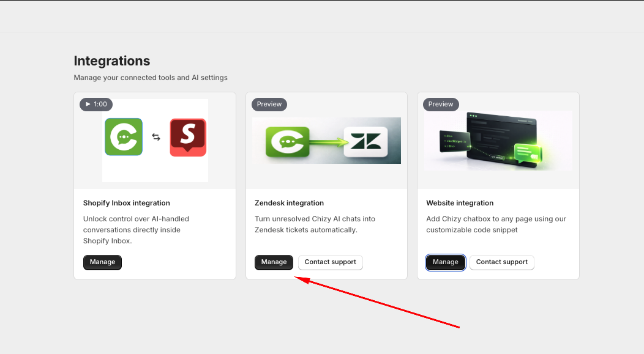The height and width of the screenshot is (354, 644).
Task: Click the red Shopify Inbox S logo
Action: coord(188,138)
